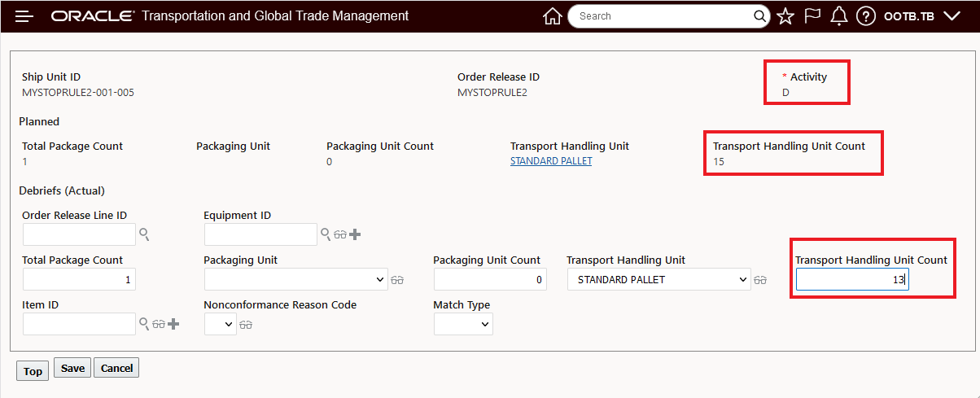Open Favorites star icon

pos(785,16)
